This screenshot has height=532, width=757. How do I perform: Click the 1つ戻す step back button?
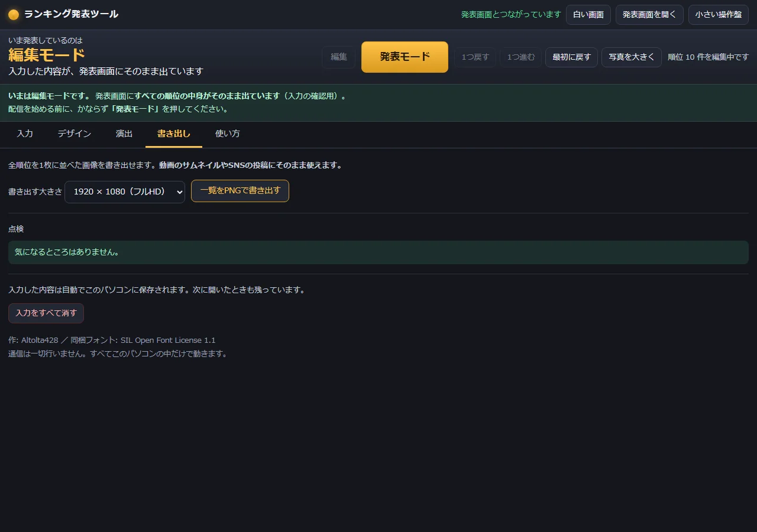475,57
